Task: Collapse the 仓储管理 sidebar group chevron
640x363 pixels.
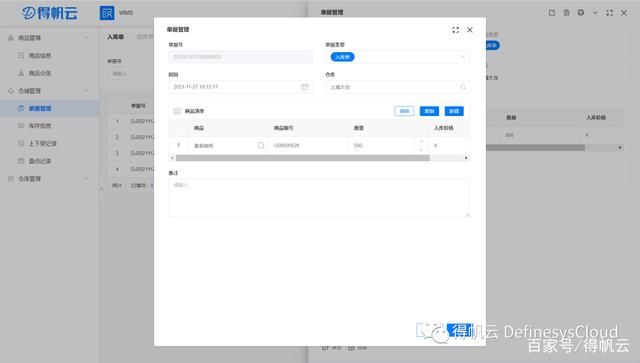Action: tap(86, 91)
